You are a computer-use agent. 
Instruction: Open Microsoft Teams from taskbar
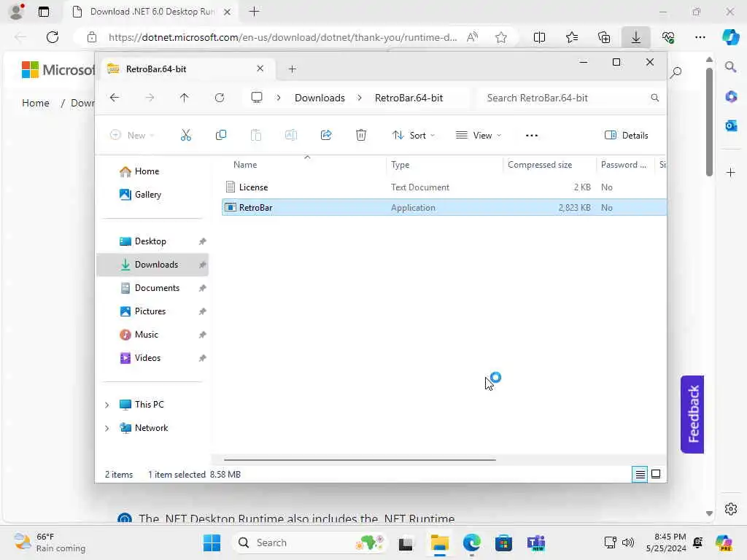(536, 542)
